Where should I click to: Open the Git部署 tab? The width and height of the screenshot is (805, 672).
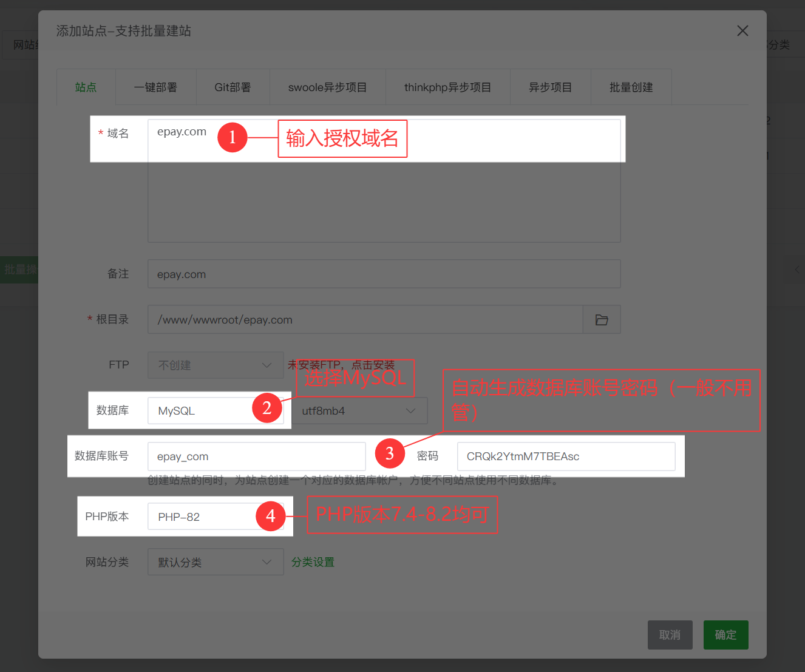pyautogui.click(x=233, y=87)
